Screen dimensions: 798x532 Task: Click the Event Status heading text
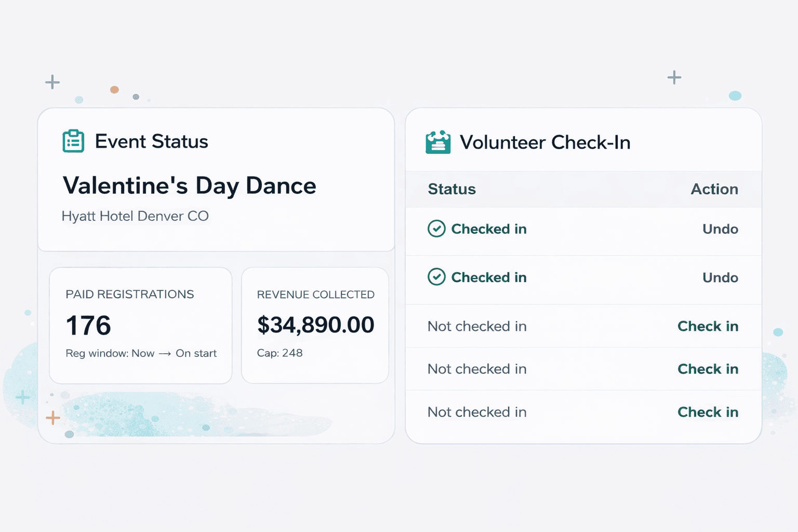151,141
